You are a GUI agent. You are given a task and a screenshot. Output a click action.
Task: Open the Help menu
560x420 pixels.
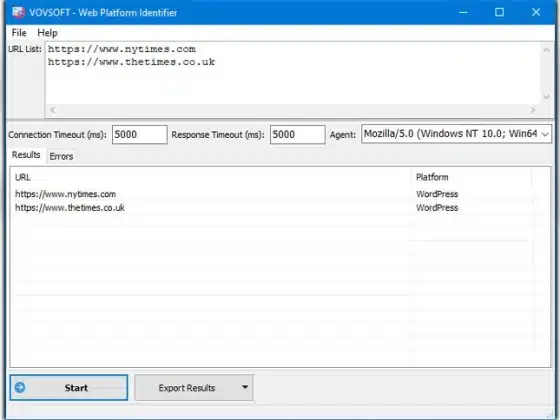[47, 33]
